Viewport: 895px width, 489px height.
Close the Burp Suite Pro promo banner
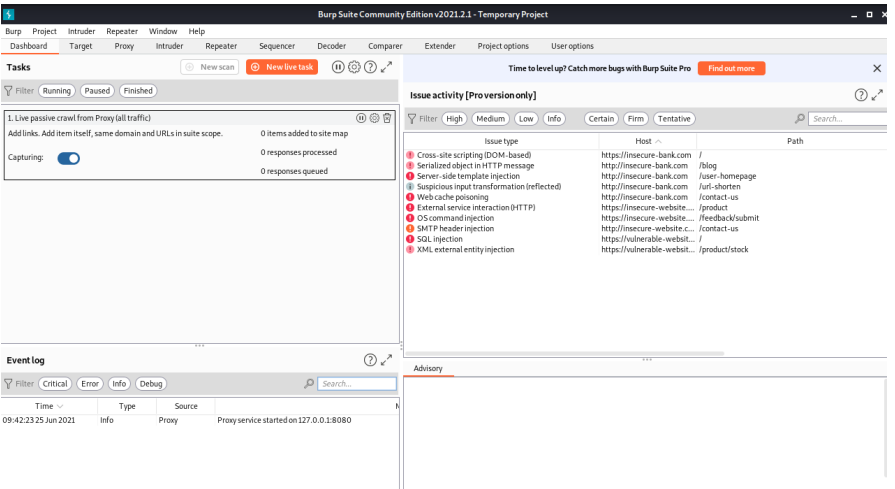(877, 68)
